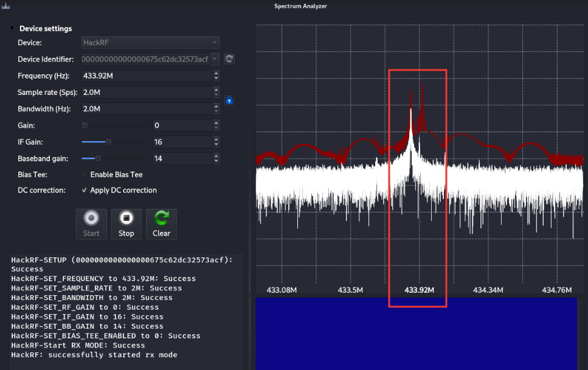This screenshot has height=370, width=588.
Task: Refresh the device identifier list
Action: click(229, 59)
